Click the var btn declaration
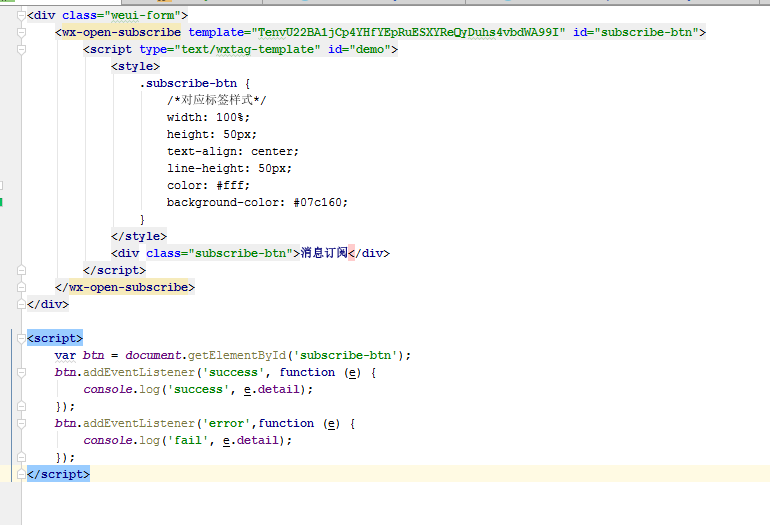 tap(80, 356)
